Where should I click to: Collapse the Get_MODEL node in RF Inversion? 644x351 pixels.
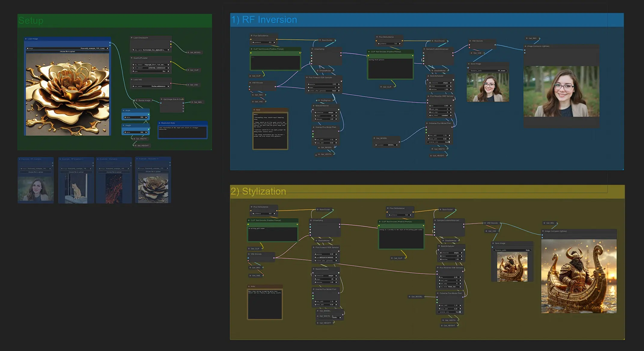374,138
